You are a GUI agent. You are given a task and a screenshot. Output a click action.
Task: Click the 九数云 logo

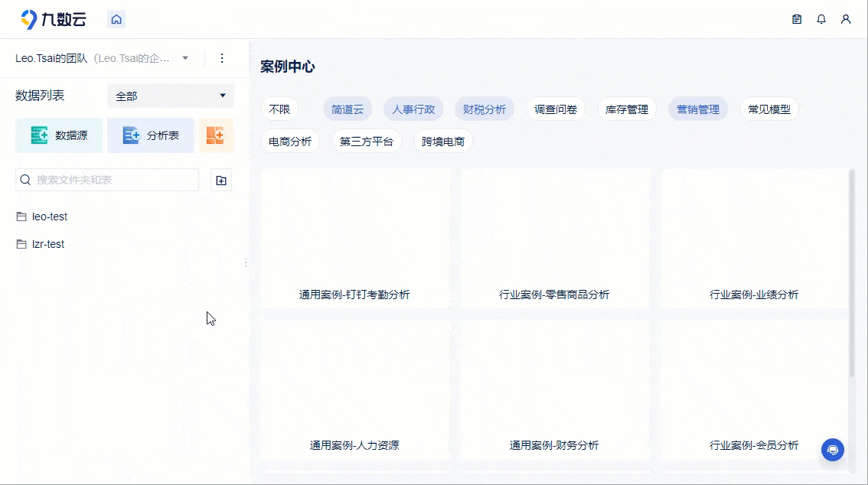[54, 19]
